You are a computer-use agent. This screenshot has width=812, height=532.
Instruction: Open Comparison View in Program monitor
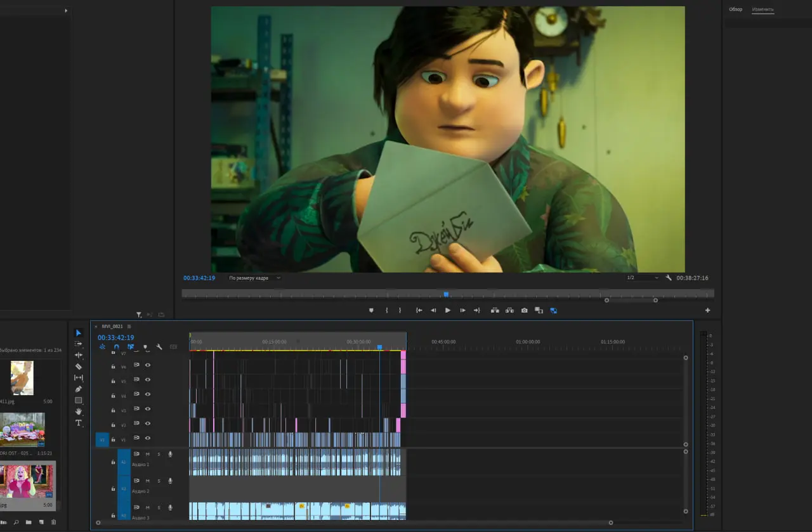coord(539,310)
